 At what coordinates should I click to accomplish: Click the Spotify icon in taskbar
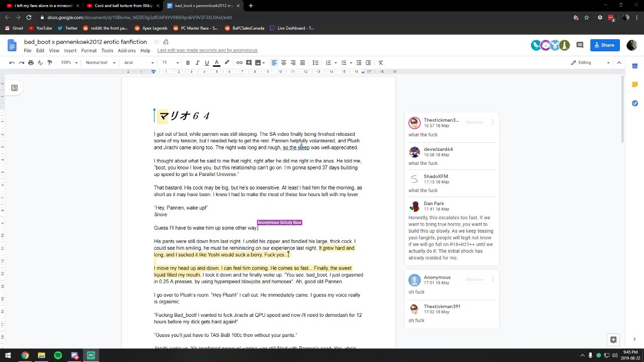[x=58, y=355]
